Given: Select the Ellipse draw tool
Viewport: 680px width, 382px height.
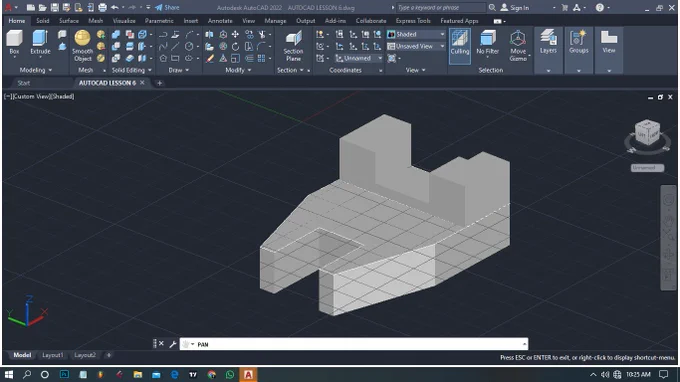Looking at the screenshot, I should click(x=189, y=58).
